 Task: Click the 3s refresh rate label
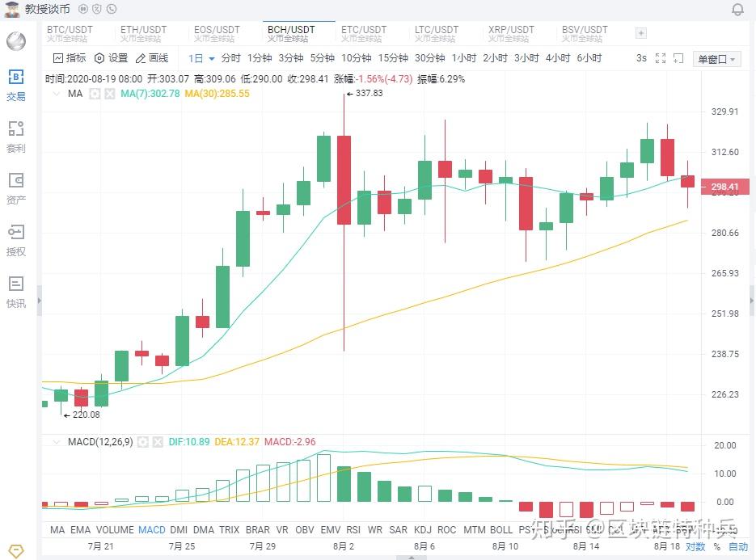pyautogui.click(x=641, y=58)
